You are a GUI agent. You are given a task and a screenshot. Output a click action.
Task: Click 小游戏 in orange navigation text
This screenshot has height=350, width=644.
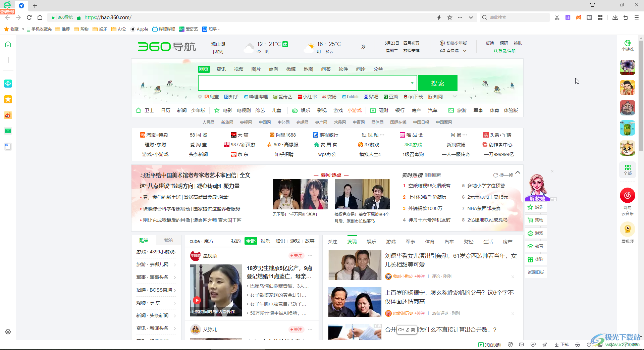(x=355, y=110)
